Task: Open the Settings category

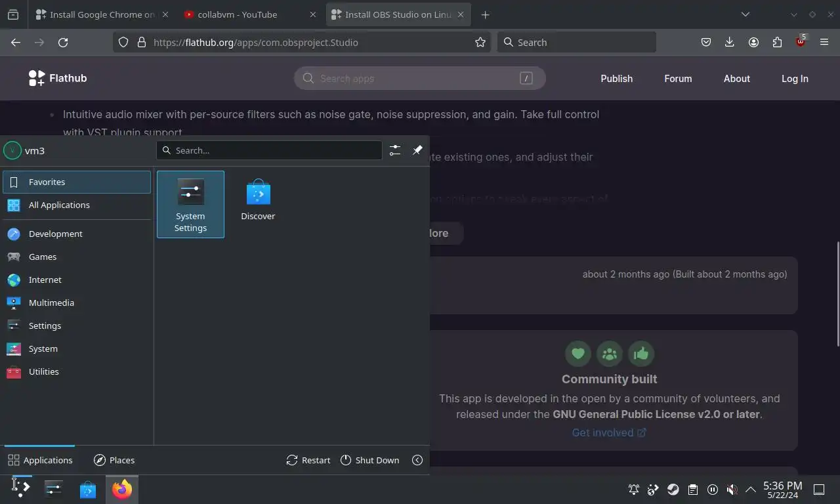Action: (x=77, y=325)
